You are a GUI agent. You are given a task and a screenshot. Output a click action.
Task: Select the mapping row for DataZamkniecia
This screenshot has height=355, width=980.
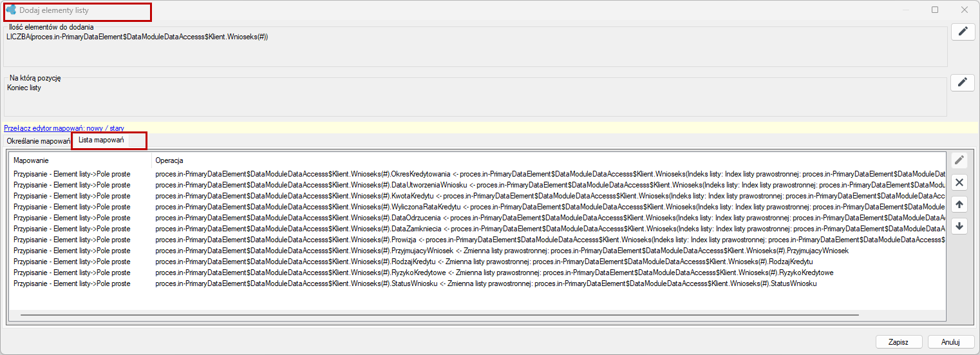(x=477, y=229)
